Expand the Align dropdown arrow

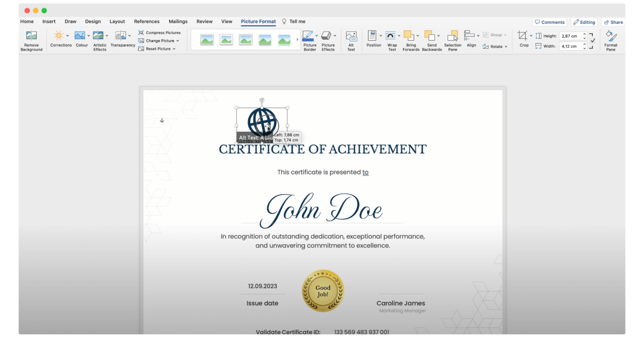[x=478, y=36]
